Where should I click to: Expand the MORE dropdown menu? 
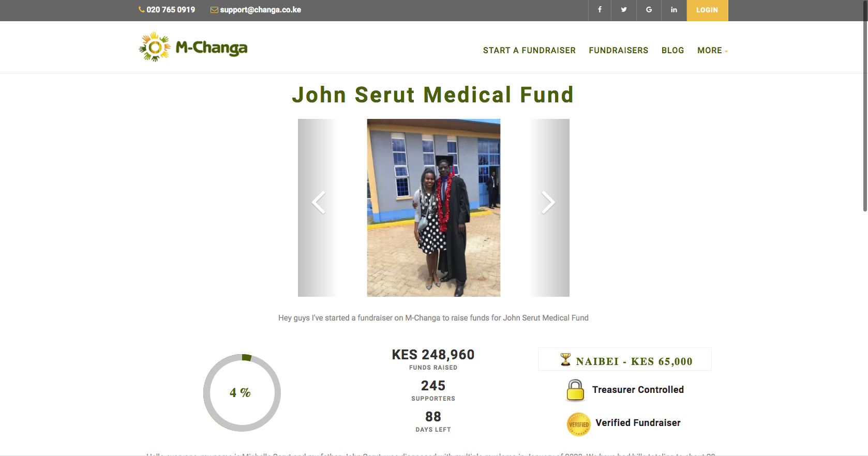pos(712,50)
